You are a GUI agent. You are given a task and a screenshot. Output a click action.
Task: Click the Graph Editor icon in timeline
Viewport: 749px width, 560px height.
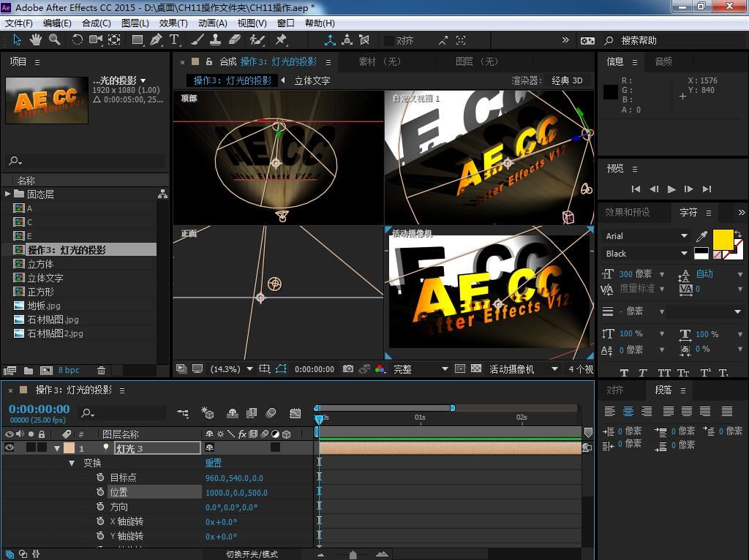click(x=296, y=414)
